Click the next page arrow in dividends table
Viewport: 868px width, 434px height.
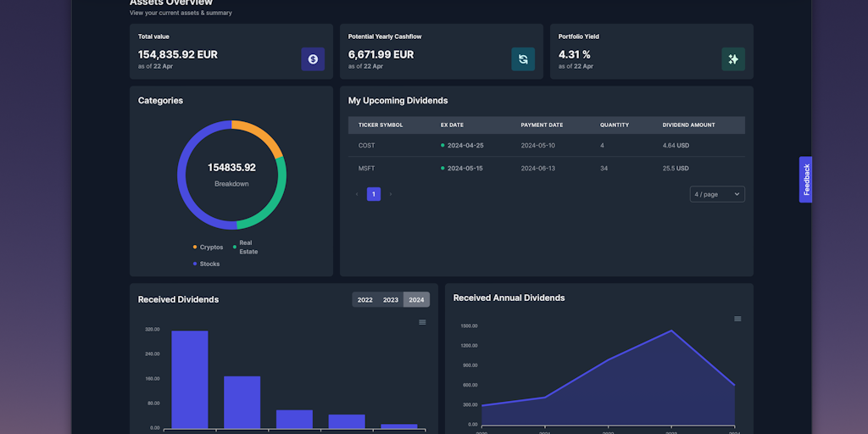390,194
